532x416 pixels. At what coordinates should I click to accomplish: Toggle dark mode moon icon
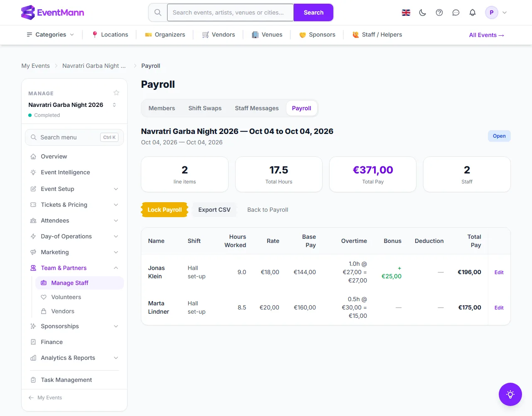click(423, 12)
